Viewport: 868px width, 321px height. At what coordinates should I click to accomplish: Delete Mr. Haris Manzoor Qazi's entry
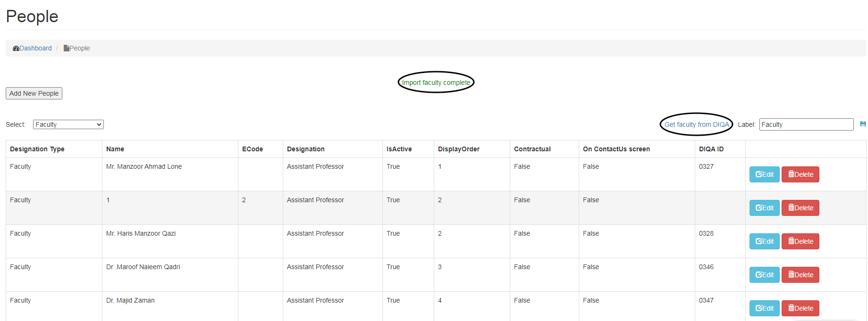tap(800, 241)
